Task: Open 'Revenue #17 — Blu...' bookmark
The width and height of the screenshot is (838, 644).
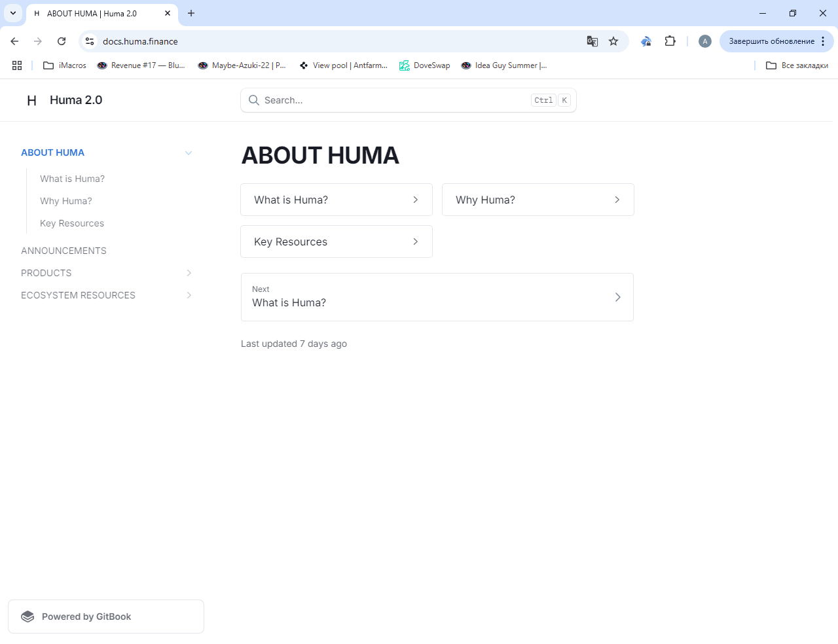Action: [x=141, y=65]
